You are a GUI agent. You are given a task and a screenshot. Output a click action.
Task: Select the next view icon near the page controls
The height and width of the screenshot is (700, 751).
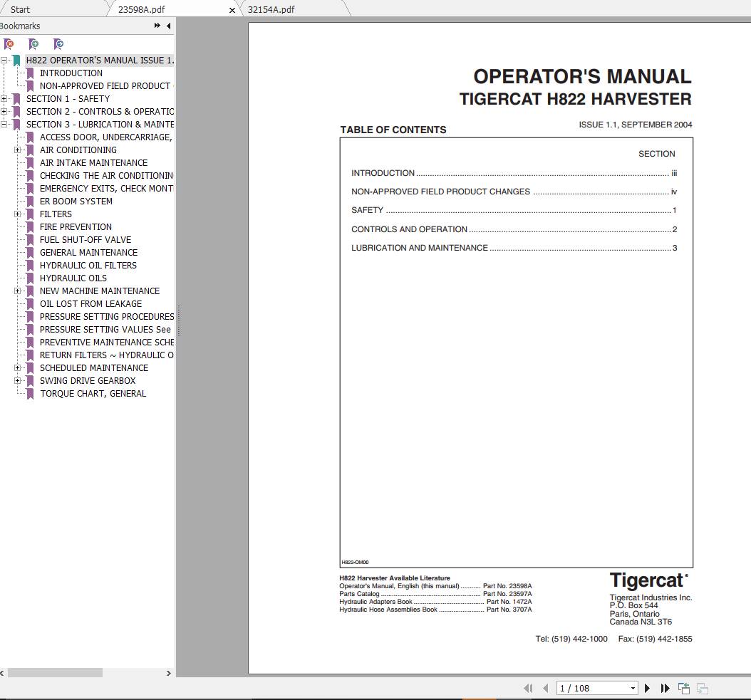[x=703, y=688]
